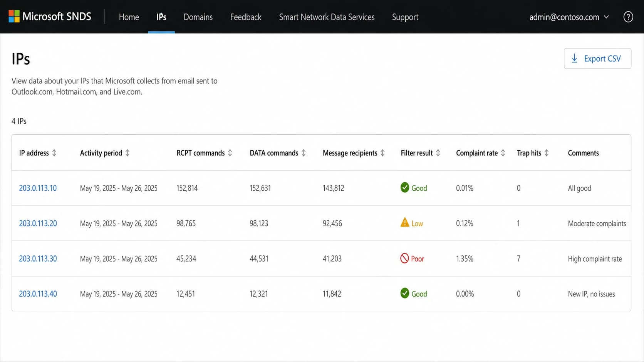The height and width of the screenshot is (362, 644).
Task: Click the Export CSV button
Action: click(597, 58)
